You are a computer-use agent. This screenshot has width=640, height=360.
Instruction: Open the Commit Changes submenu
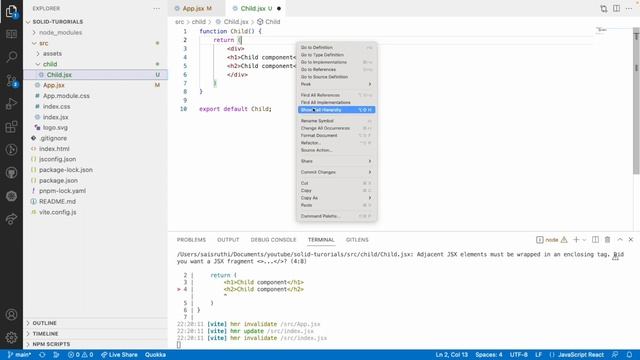click(x=336, y=172)
